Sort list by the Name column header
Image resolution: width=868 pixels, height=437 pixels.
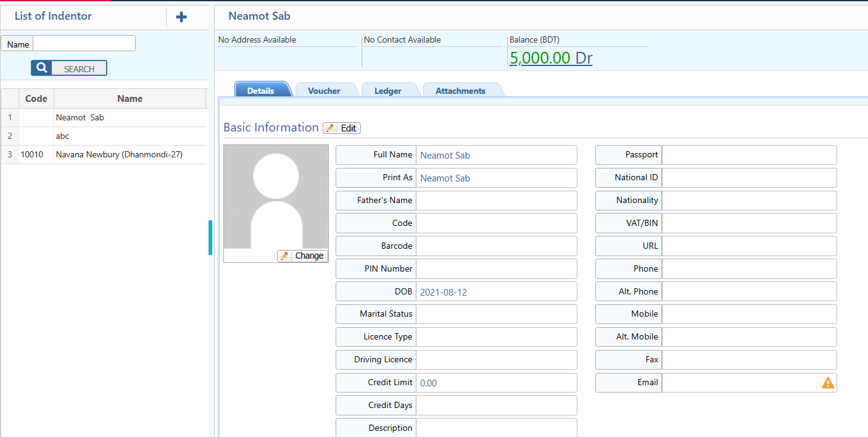click(130, 99)
